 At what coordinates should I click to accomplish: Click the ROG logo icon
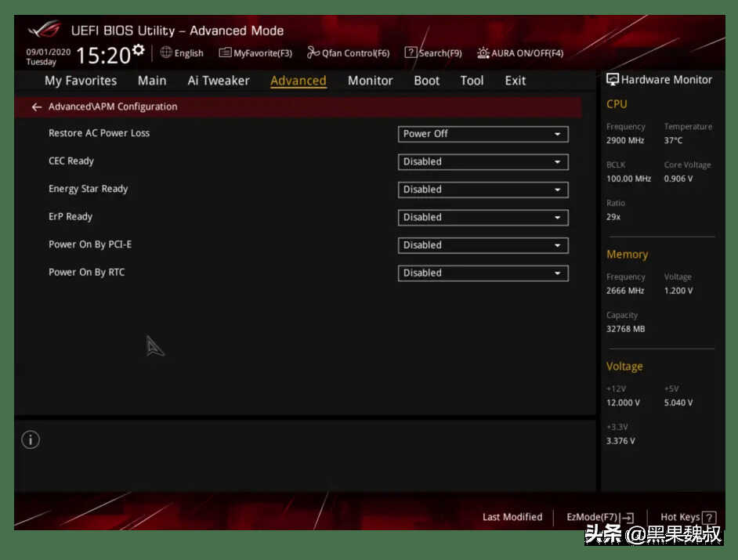point(44,29)
